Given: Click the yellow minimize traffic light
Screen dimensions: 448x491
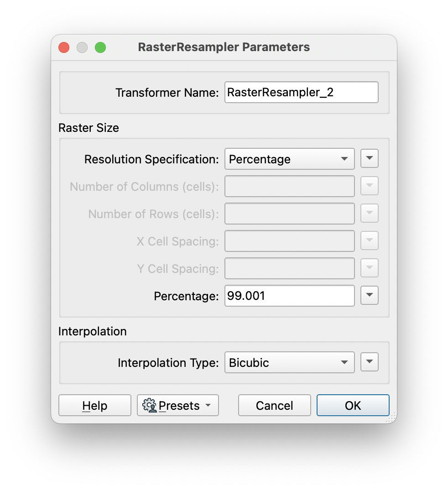Looking at the screenshot, I should point(82,47).
